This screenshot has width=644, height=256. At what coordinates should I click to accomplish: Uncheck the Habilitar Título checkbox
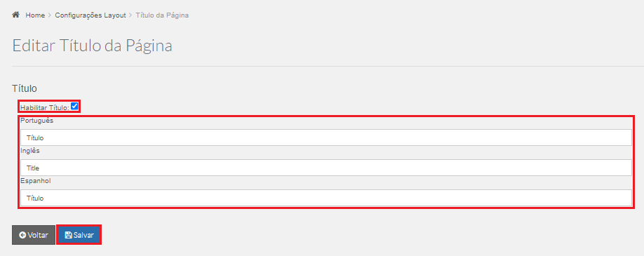(x=74, y=106)
